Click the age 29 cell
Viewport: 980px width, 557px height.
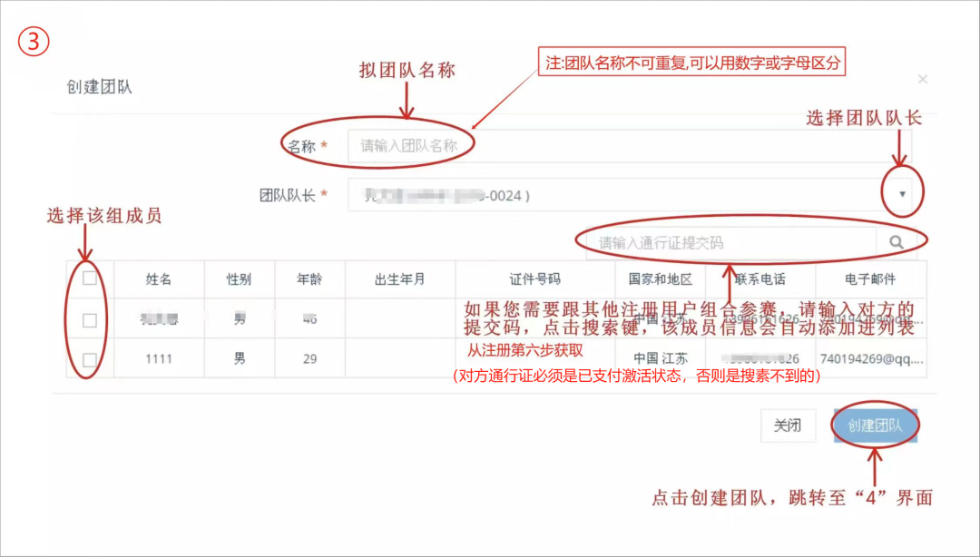pos(309,359)
